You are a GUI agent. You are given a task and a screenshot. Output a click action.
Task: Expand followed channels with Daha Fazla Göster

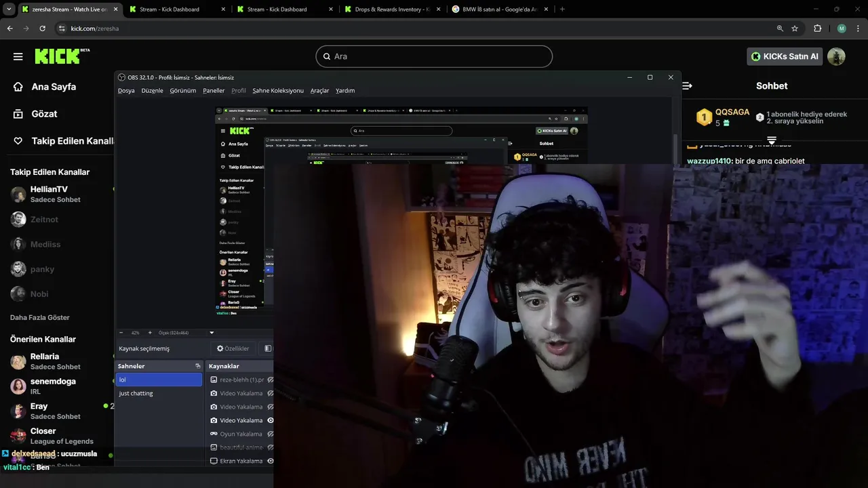click(40, 317)
